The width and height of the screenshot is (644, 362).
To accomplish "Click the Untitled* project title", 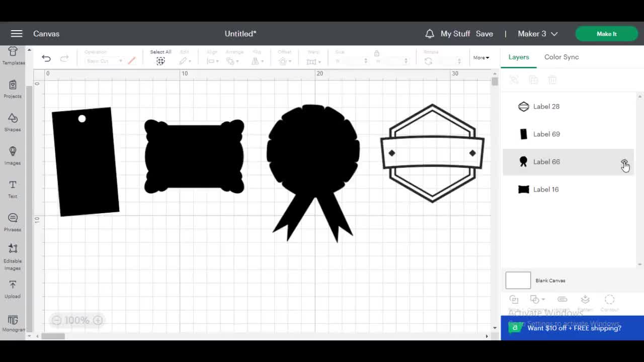I will click(x=240, y=34).
